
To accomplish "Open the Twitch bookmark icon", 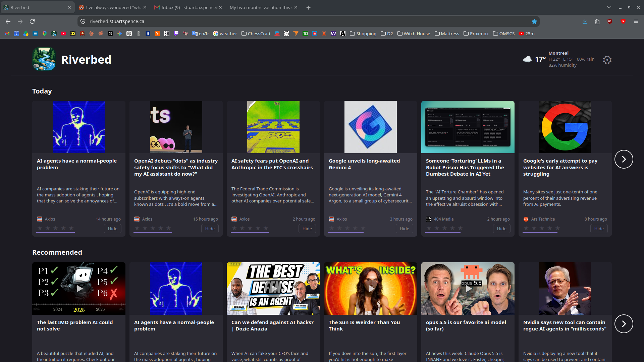I will tap(176, 34).
